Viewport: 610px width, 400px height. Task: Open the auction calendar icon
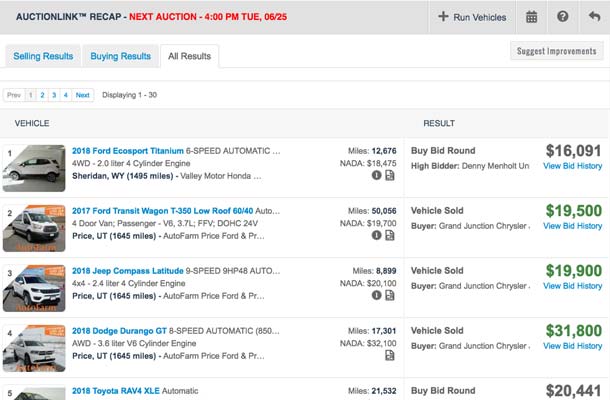coord(531,17)
